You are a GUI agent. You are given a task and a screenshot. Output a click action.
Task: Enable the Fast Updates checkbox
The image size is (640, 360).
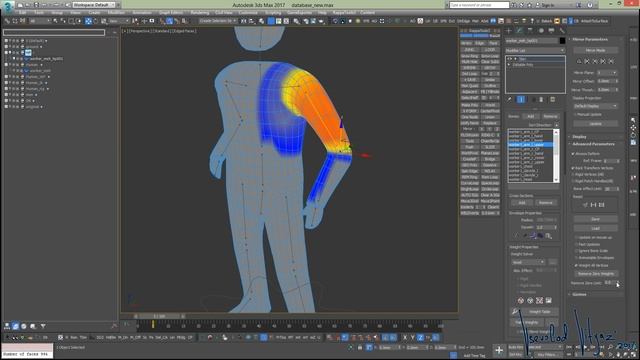[x=577, y=244]
